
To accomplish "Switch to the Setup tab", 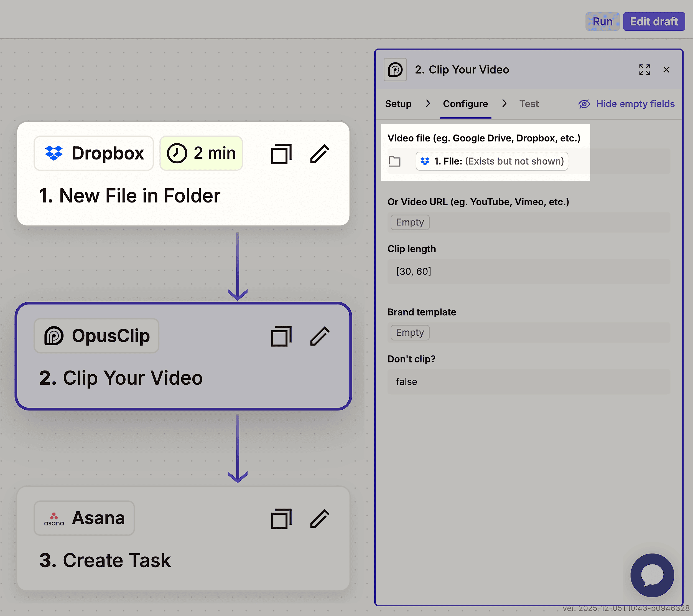I will pyautogui.click(x=398, y=104).
